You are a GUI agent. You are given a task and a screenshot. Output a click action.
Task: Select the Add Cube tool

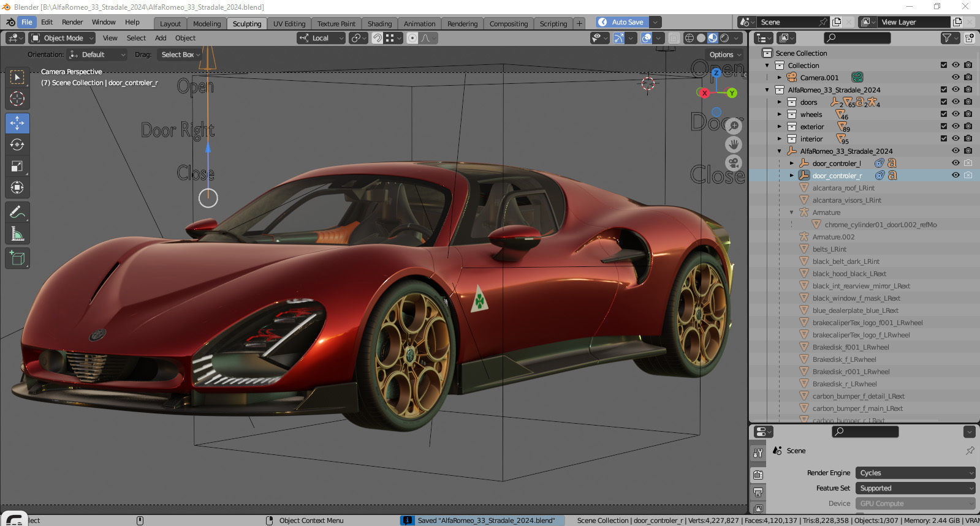(17, 258)
